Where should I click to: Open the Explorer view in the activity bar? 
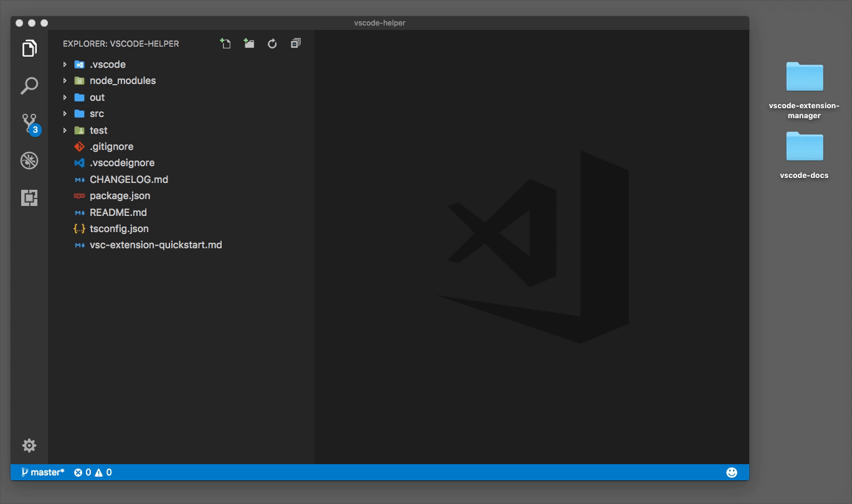pyautogui.click(x=29, y=49)
